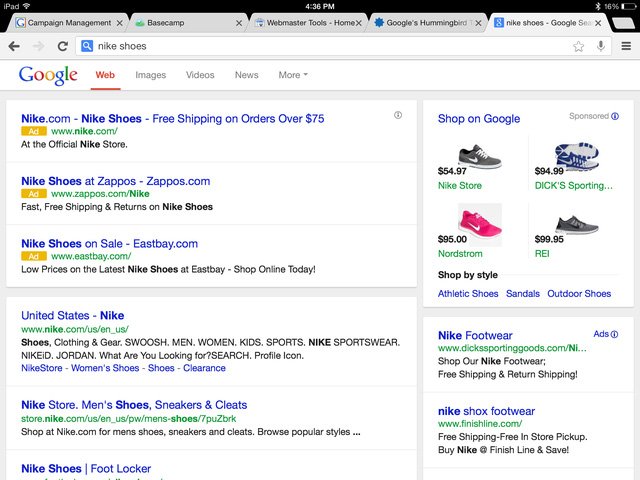Bookmark the page with the star icon
This screenshot has width=640, height=480.
pos(578,46)
